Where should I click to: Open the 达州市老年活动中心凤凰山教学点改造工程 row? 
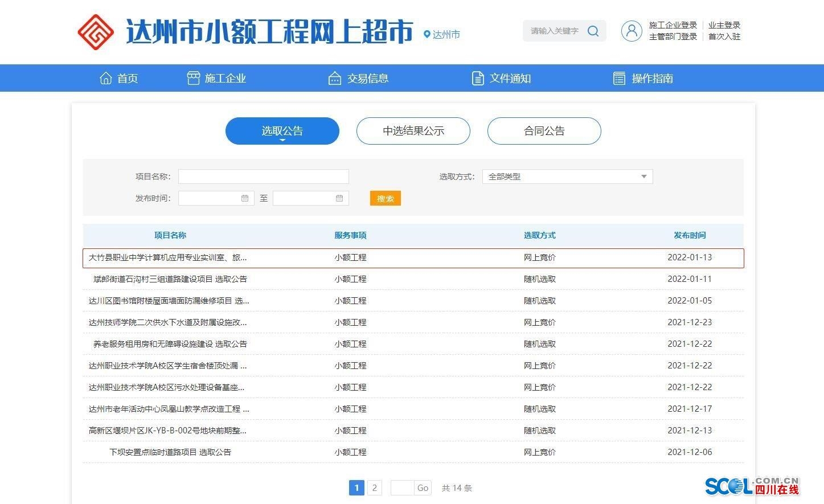point(413,409)
